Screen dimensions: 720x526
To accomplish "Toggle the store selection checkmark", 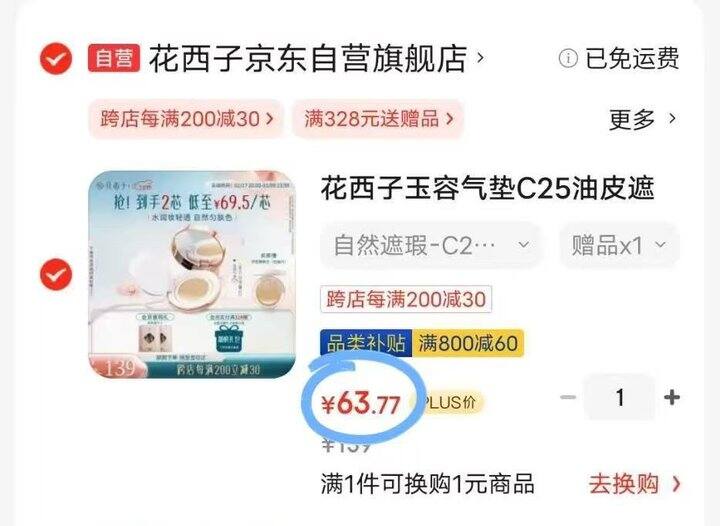I will point(56,58).
